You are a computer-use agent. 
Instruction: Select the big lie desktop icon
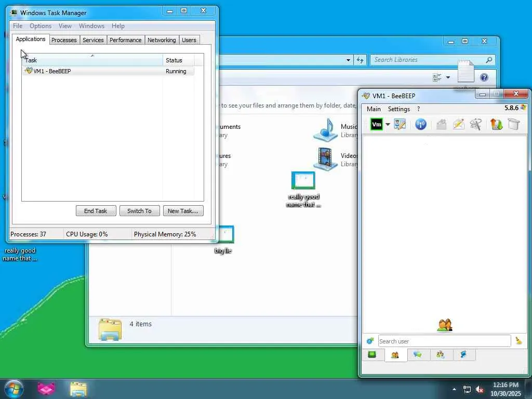point(223,240)
